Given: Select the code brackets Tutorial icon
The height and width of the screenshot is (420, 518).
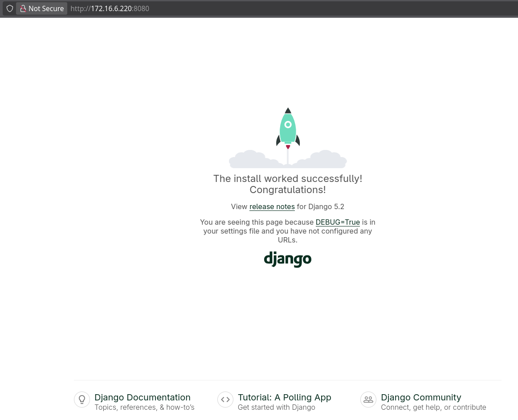Looking at the screenshot, I should click(x=225, y=400).
